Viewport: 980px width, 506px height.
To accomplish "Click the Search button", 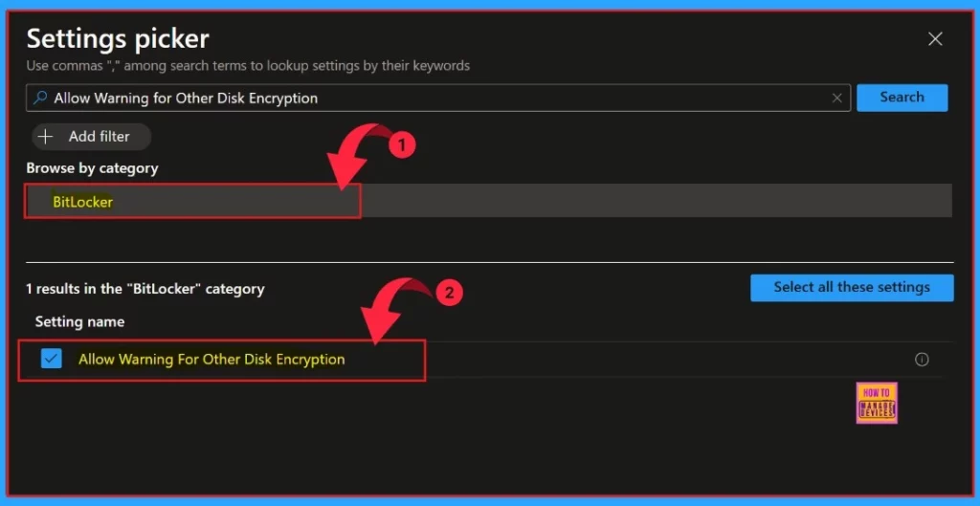I will click(x=902, y=98).
